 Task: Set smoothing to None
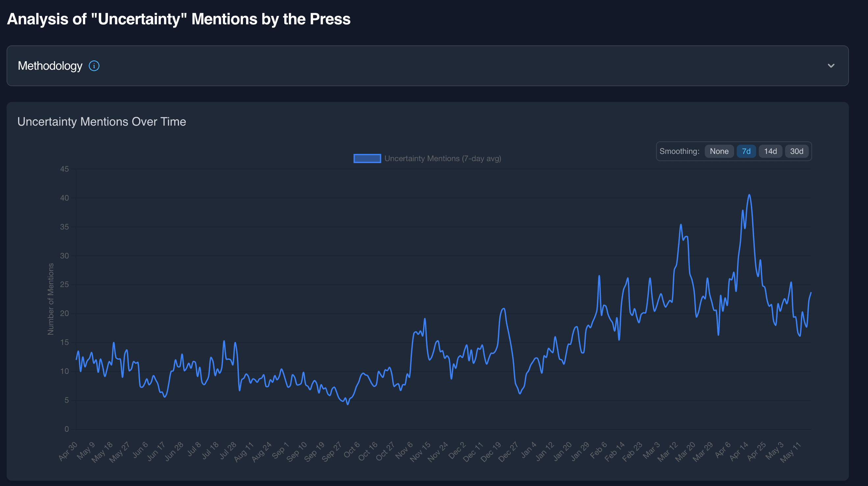click(719, 151)
